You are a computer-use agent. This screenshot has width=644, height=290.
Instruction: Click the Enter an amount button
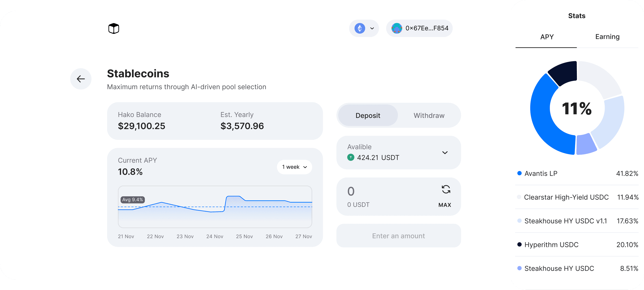click(398, 236)
